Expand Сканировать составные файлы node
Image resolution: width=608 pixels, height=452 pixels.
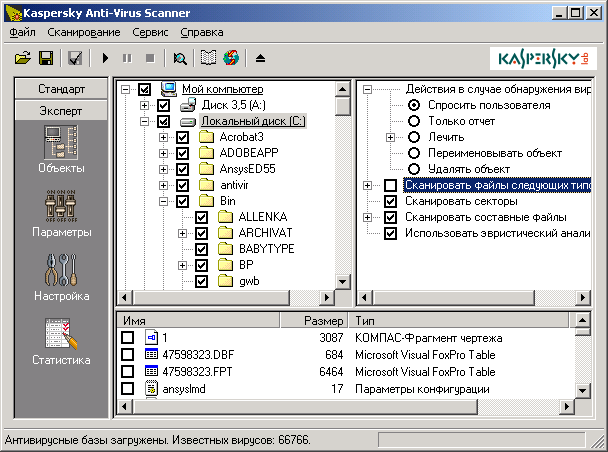367,217
